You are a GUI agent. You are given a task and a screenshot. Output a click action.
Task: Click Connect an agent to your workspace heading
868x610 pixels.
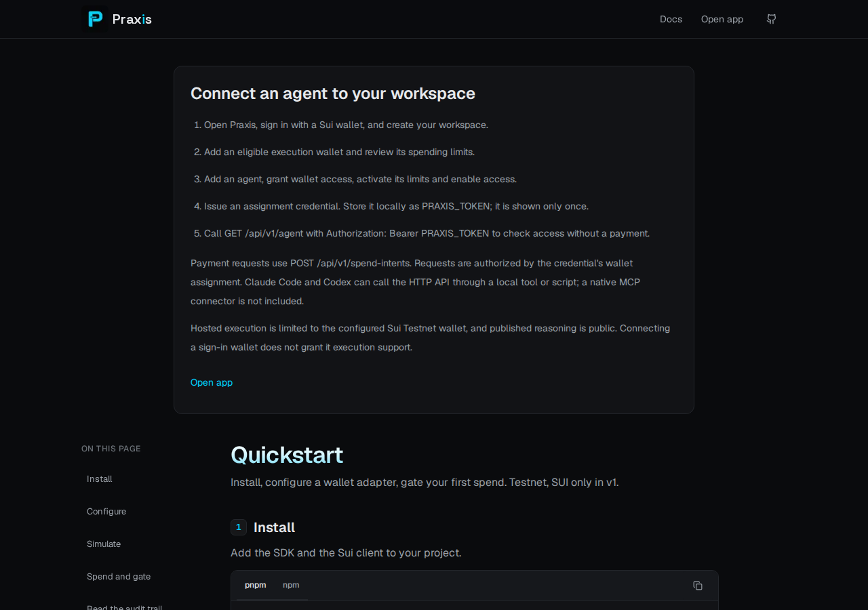tap(333, 94)
